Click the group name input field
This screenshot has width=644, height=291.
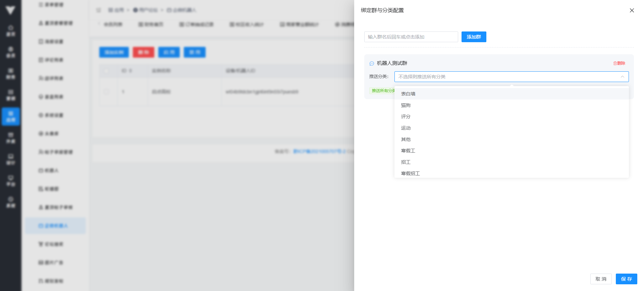point(411,37)
